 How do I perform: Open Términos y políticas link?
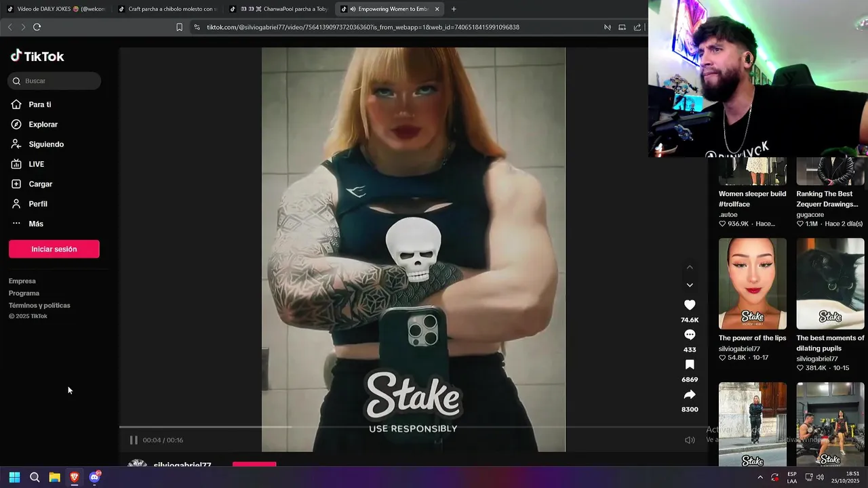point(39,305)
